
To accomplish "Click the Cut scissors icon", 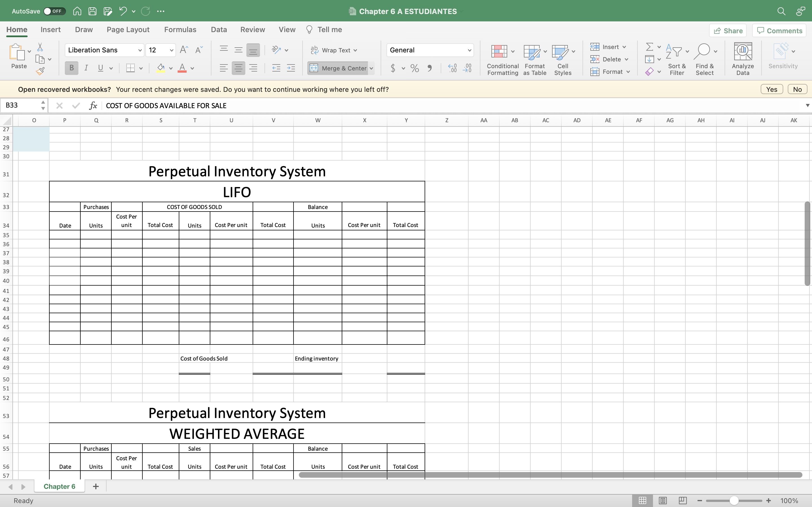I will (40, 47).
